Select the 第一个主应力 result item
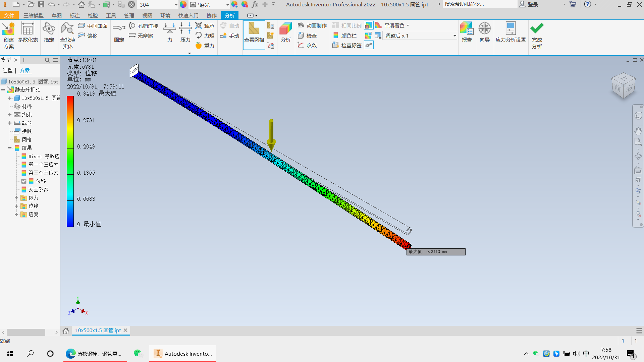 point(40,165)
